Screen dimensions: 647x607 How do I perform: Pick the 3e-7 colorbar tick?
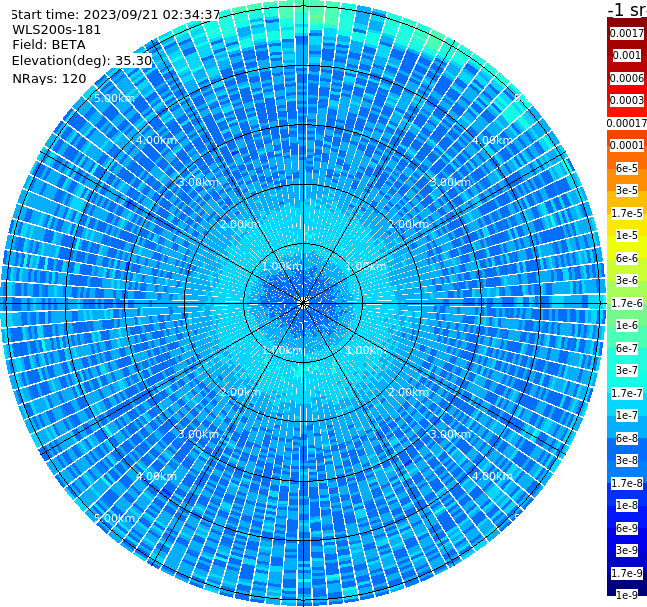pos(627,370)
